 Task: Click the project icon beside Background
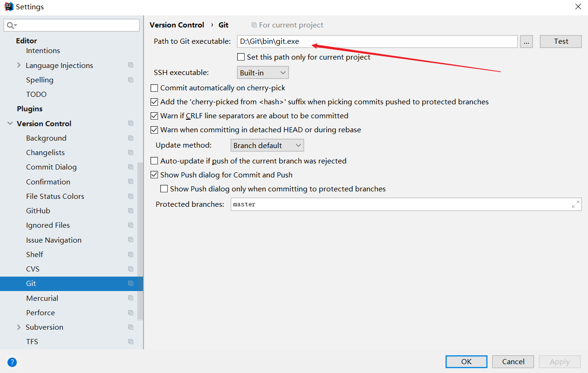pos(130,138)
